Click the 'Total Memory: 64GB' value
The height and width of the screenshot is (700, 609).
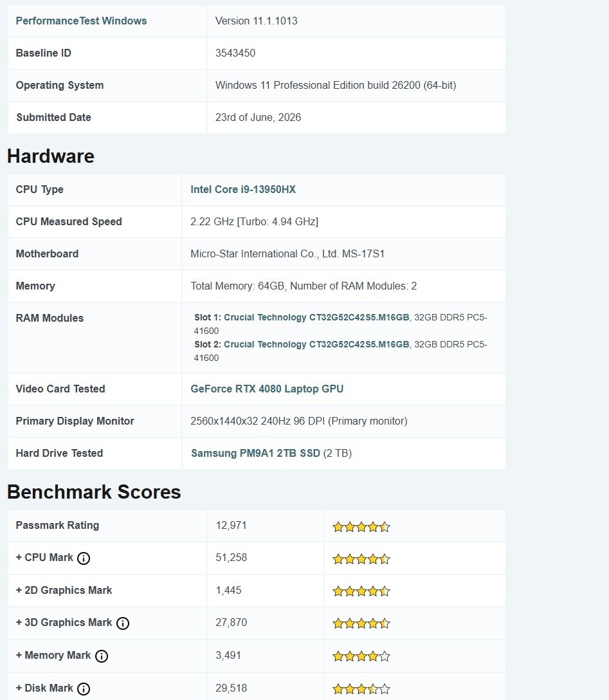[237, 286]
